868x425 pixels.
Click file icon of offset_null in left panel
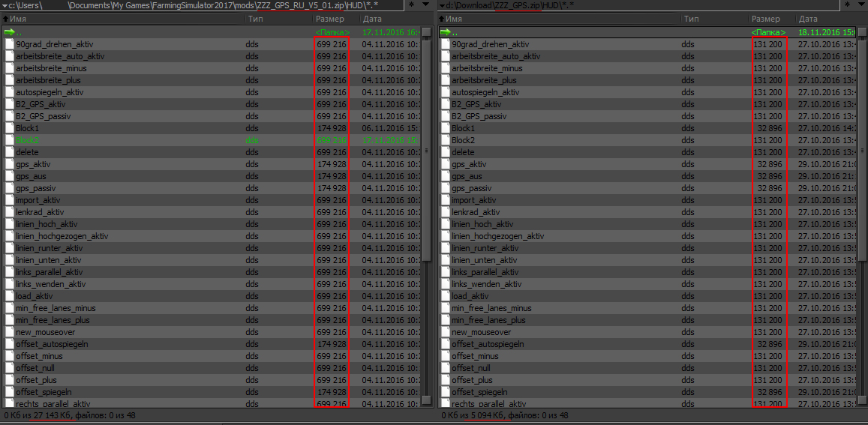10,368
